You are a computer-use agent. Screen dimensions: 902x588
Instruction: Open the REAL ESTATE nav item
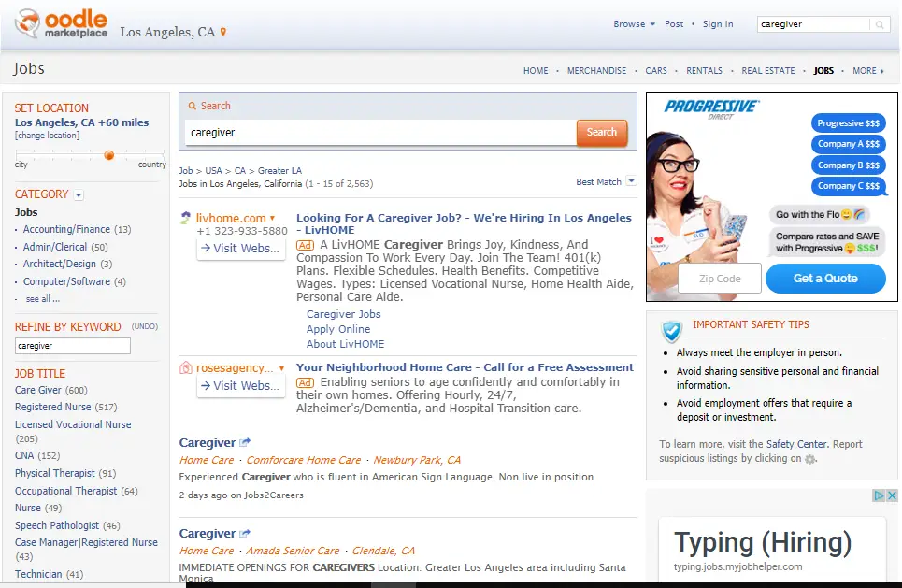pos(768,71)
